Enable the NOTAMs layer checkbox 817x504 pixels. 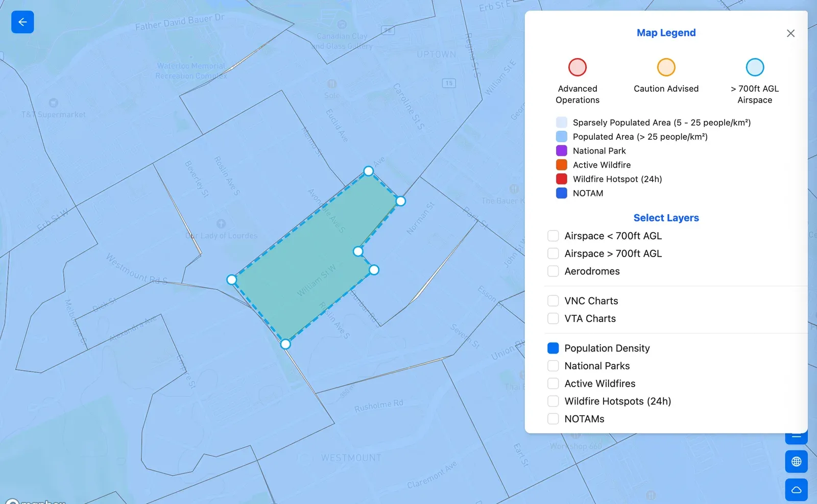553,419
